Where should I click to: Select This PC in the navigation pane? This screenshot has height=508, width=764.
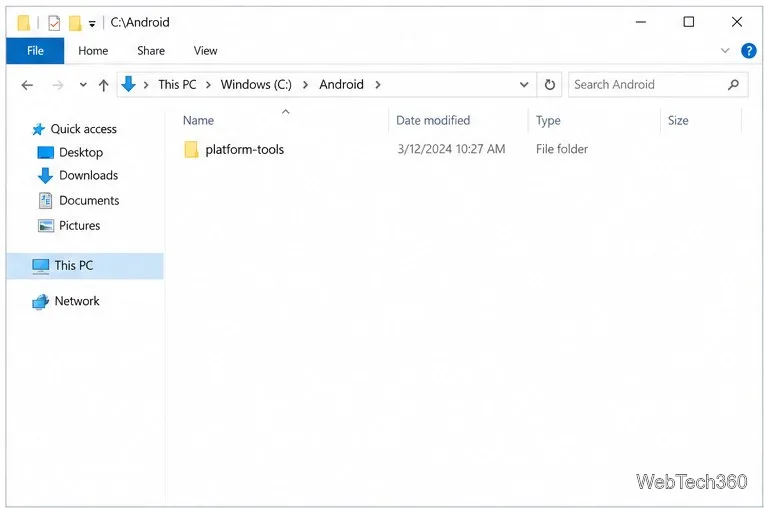[74, 265]
